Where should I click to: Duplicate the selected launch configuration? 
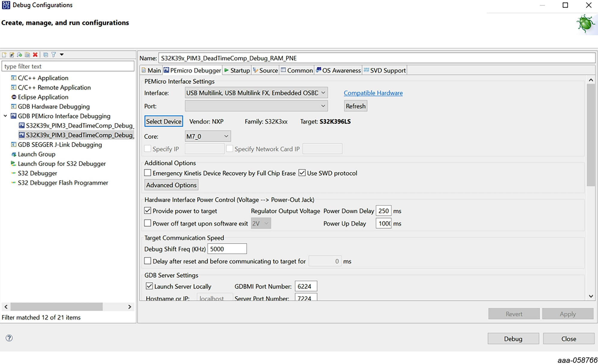27,55
